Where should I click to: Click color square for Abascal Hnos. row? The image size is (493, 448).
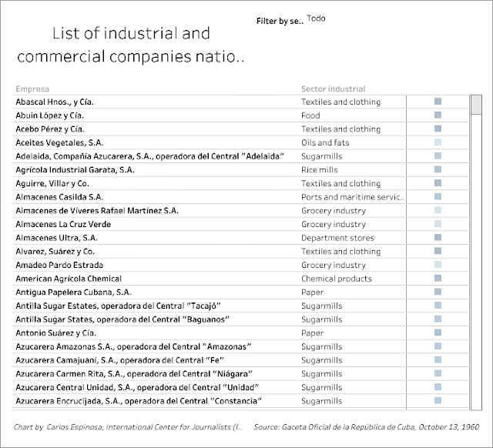coord(438,102)
